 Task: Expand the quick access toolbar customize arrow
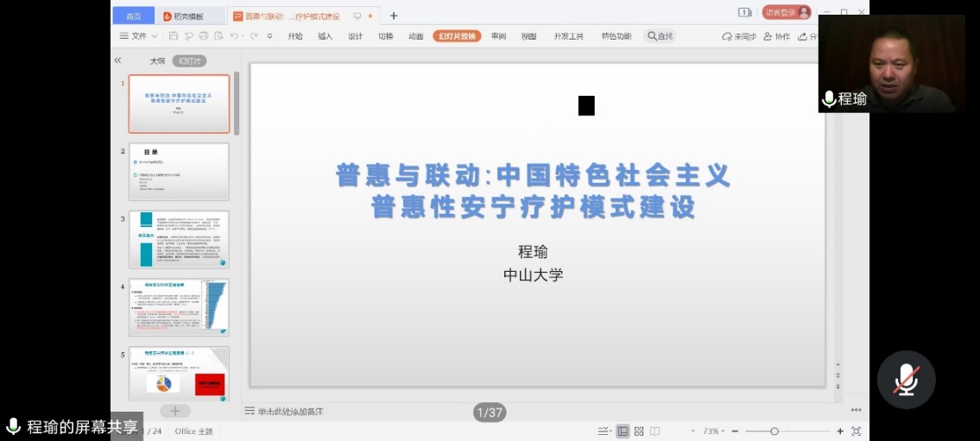(x=270, y=36)
